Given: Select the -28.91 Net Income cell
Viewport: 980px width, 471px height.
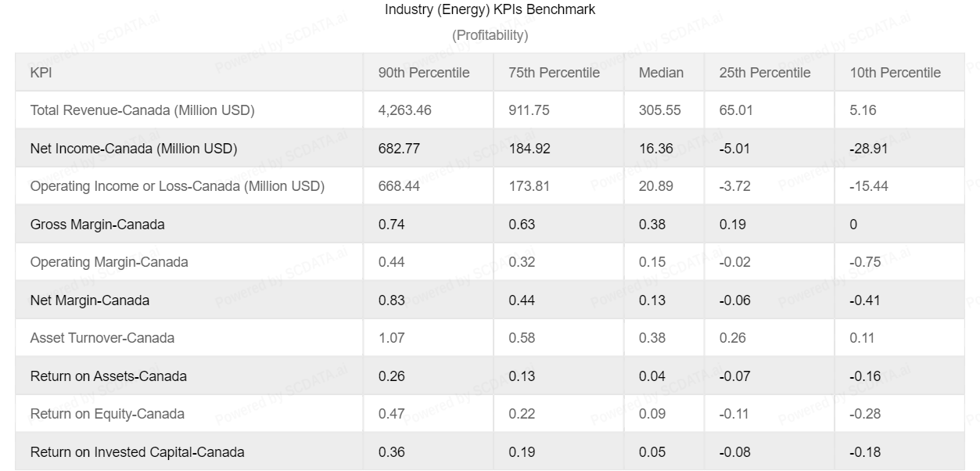Looking at the screenshot, I should 869,149.
